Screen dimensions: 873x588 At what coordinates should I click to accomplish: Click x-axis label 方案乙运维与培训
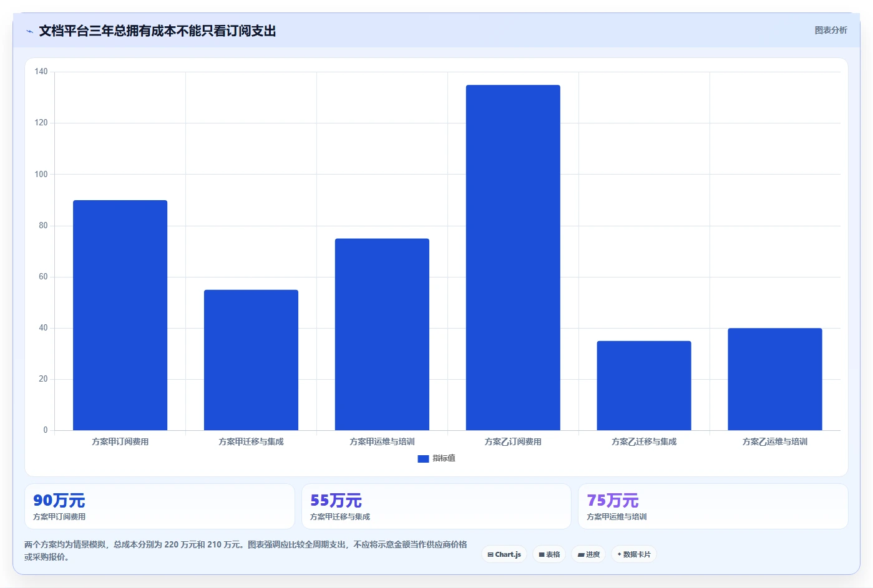coord(775,441)
